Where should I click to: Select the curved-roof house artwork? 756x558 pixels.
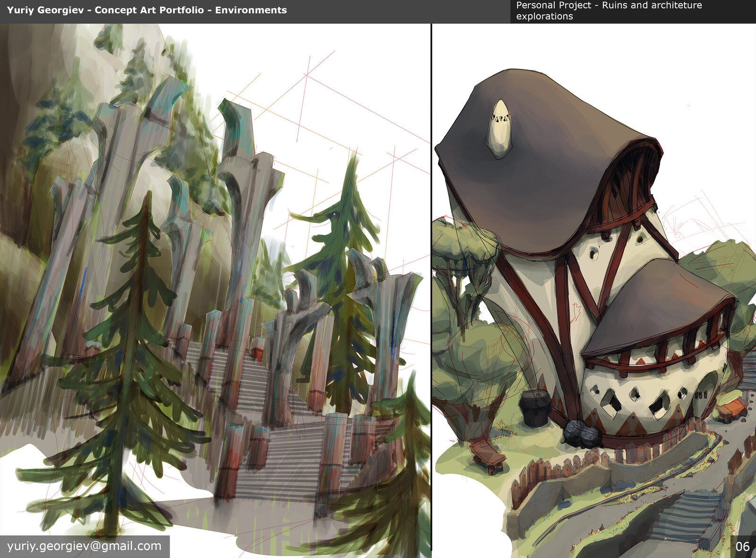click(x=594, y=290)
